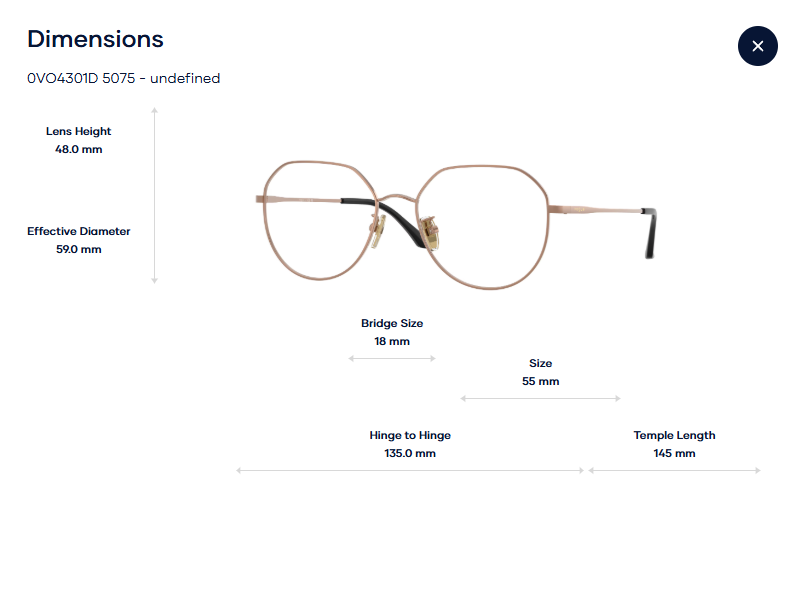Image resolution: width=802 pixels, height=597 pixels.
Task: Click the Bridge Size measurement arrow
Action: 392,358
